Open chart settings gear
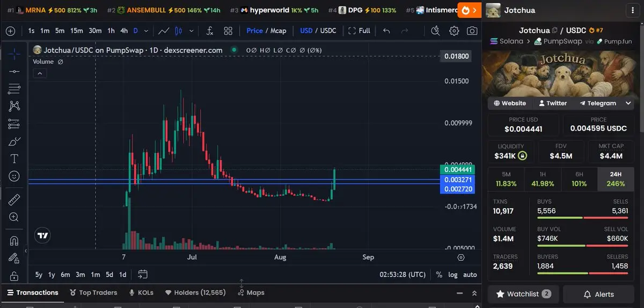Viewport: 644px width, 308px height. 454,31
